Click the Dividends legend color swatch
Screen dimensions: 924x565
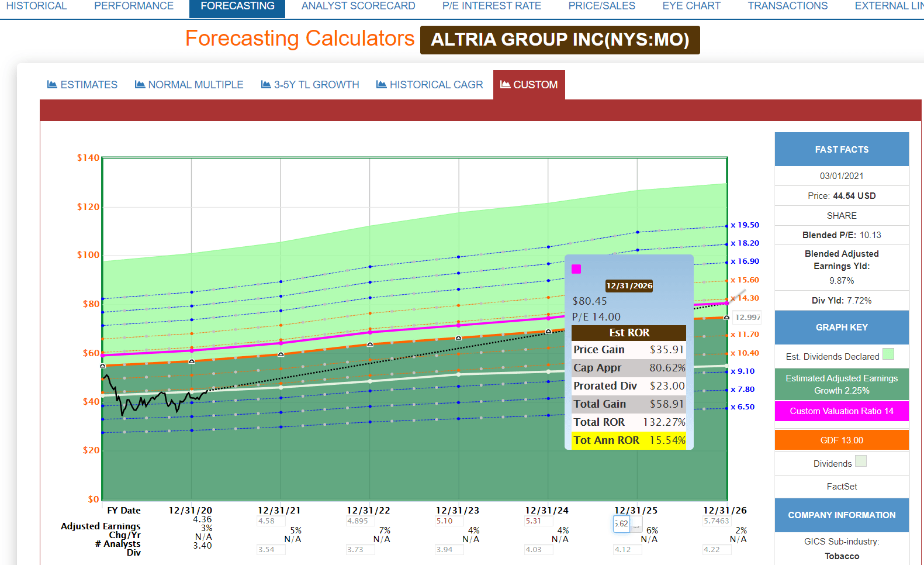861,461
